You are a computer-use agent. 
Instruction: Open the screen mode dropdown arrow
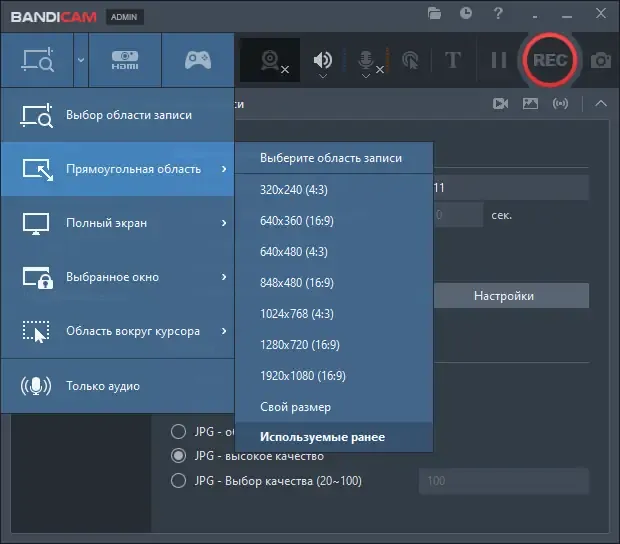click(80, 60)
